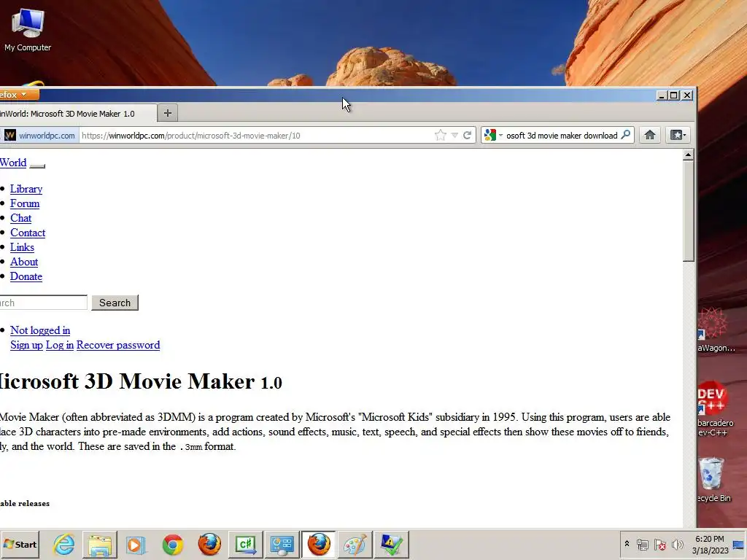This screenshot has height=560, width=747.
Task: Launch Internet Explorer from the taskbar
Action: 64,544
